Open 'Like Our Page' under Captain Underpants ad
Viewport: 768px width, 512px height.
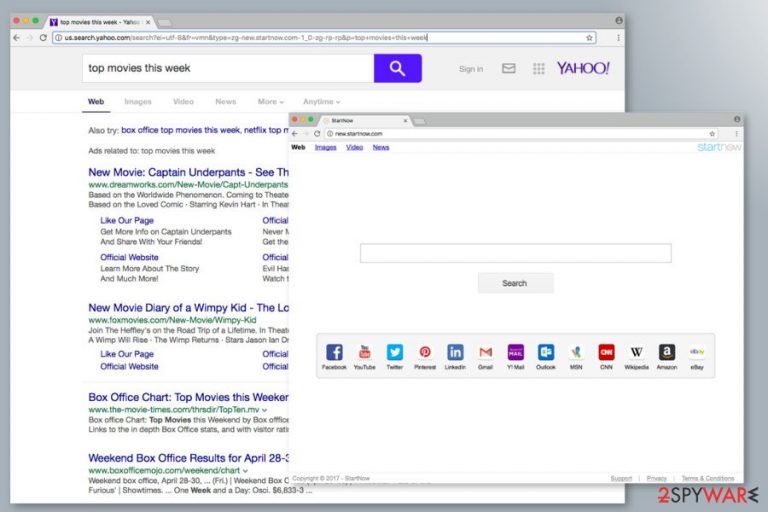pyautogui.click(x=127, y=220)
